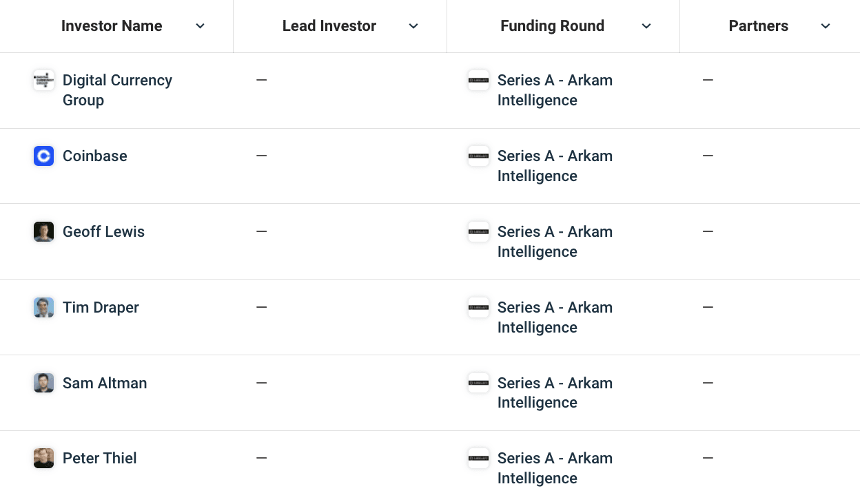The height and width of the screenshot is (504, 860).
Task: Open the Funding Round column dropdown arrow
Action: (646, 26)
